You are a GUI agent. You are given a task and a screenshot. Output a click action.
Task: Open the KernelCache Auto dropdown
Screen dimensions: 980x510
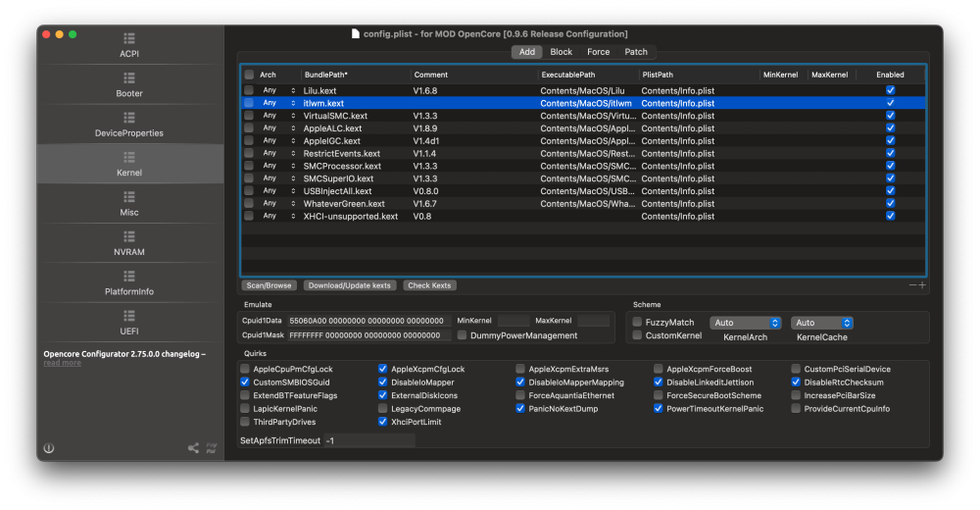[822, 323]
